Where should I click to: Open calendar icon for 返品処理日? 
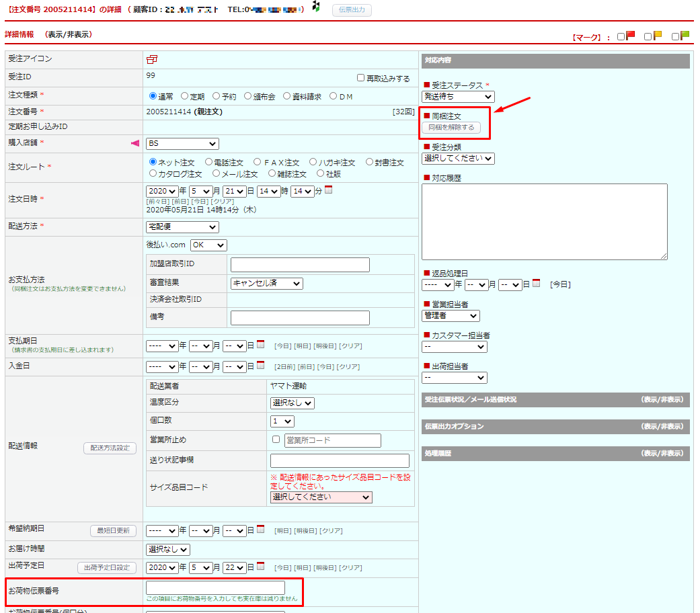[x=536, y=284]
